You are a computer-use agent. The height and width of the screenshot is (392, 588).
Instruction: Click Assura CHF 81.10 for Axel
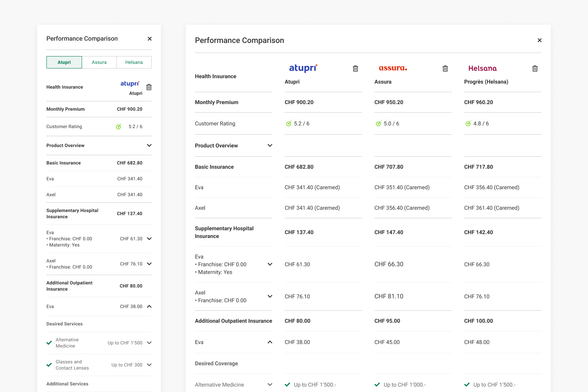tap(389, 296)
